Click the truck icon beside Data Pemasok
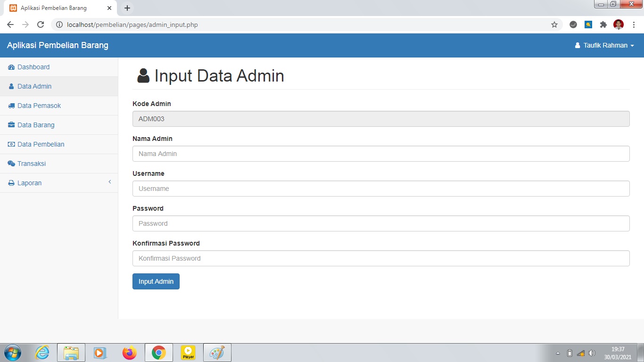The width and height of the screenshot is (644, 362). [x=11, y=106]
